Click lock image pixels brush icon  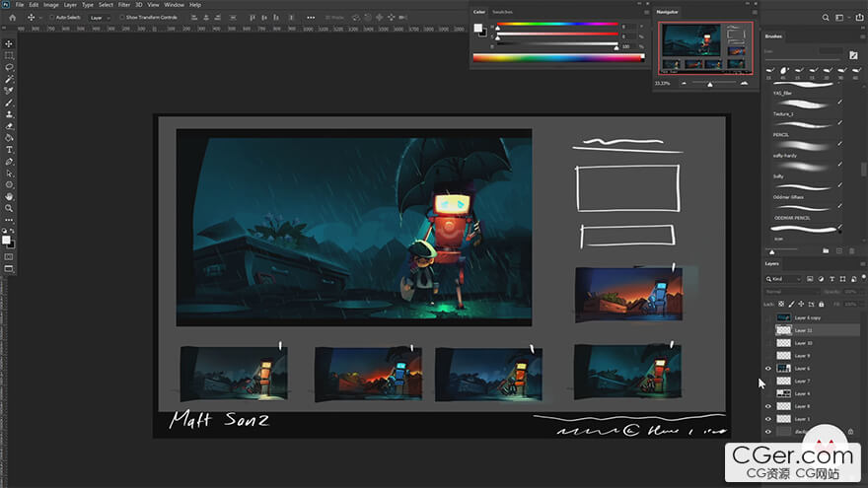[791, 305]
